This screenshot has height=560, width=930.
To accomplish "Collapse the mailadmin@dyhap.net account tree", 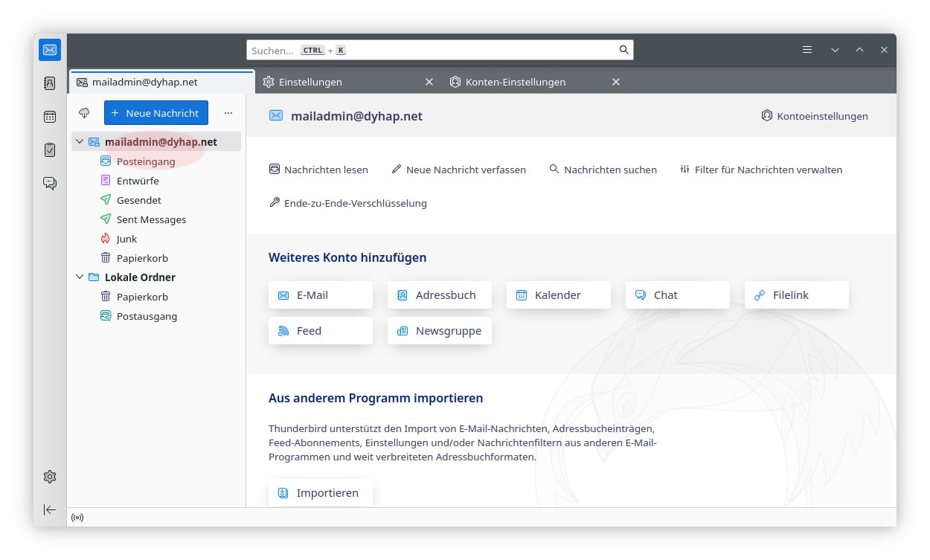I will pyautogui.click(x=80, y=141).
